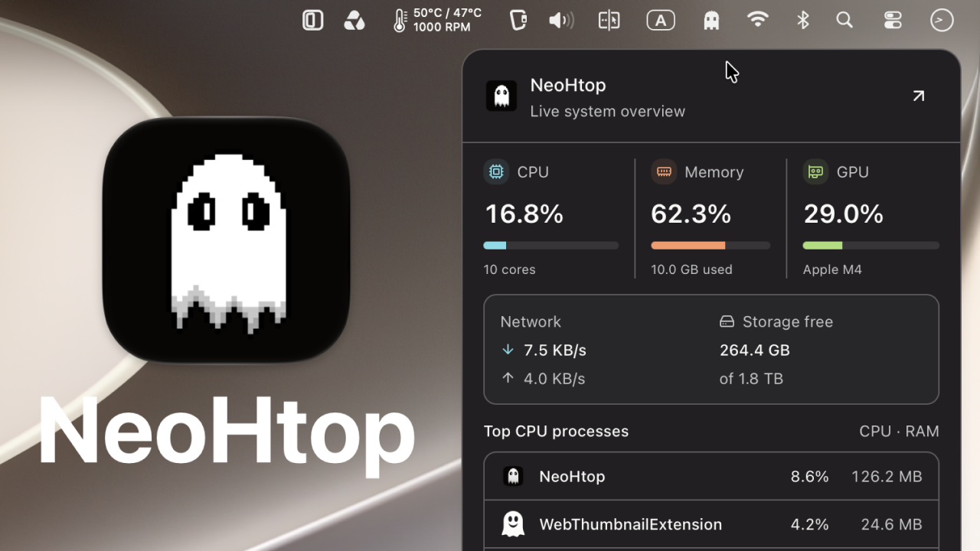Click '264.4 GB' storage free value
The width and height of the screenshot is (980, 551).
coord(755,350)
